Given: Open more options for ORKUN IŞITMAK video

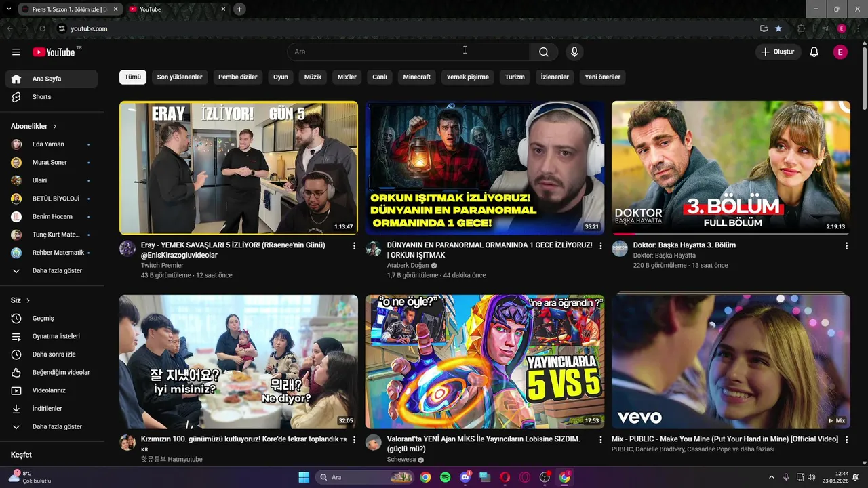Looking at the screenshot, I should (600, 246).
